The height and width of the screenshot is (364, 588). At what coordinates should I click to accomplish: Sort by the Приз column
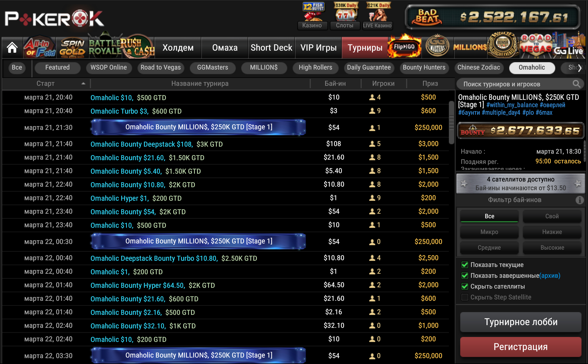[430, 84]
